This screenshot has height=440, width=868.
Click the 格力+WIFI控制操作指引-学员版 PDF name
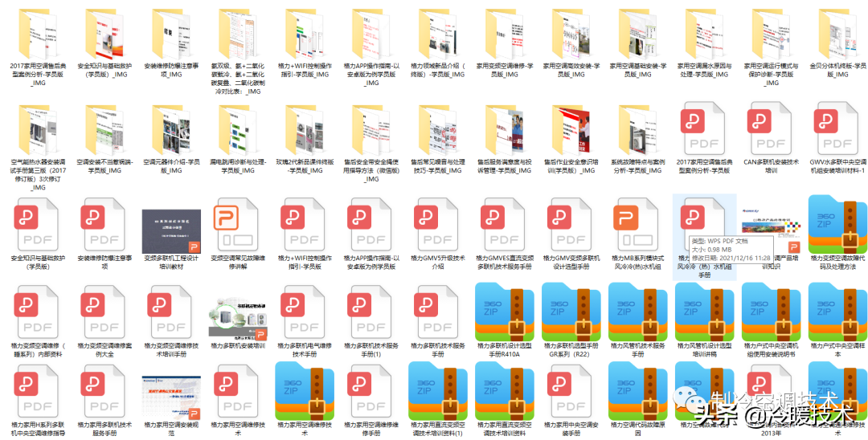coord(305,262)
